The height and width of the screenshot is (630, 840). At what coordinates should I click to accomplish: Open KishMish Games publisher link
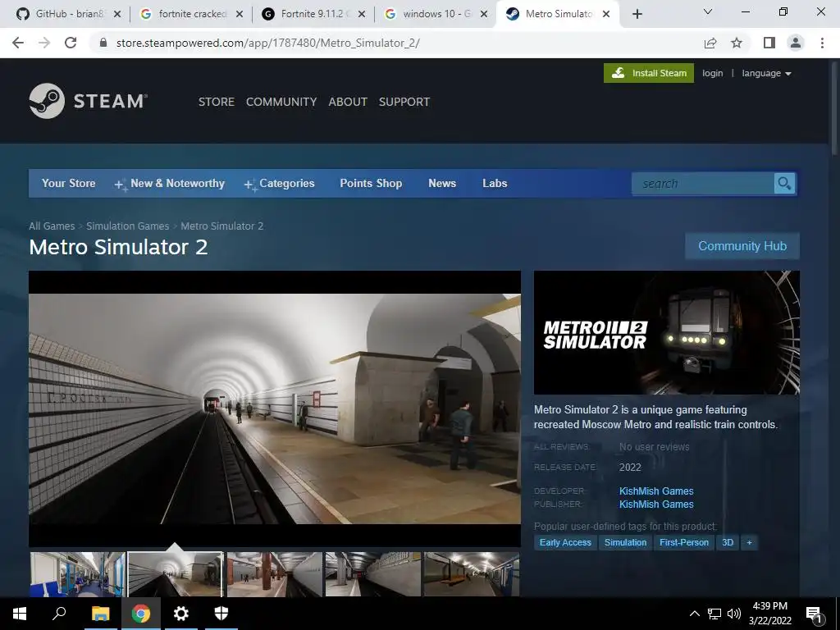pos(656,504)
